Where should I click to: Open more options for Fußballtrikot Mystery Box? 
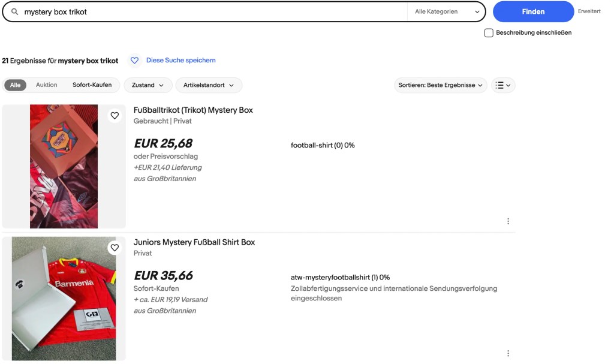click(x=508, y=221)
